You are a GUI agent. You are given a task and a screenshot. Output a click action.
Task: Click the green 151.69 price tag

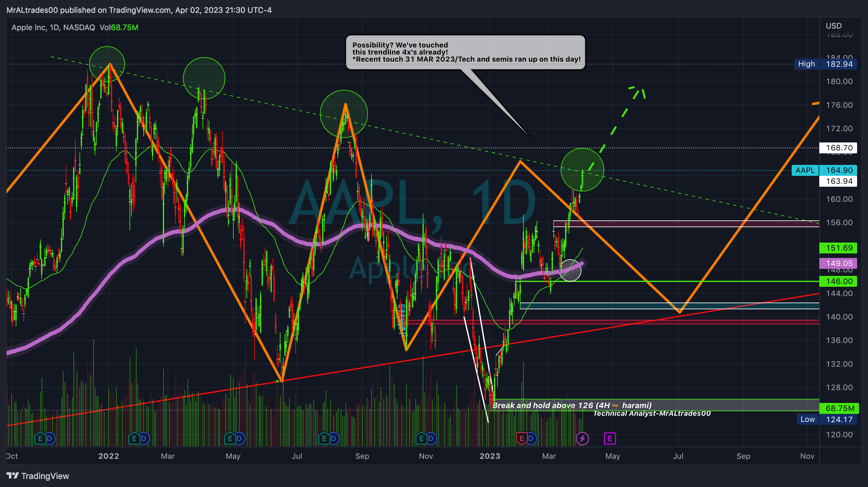point(838,248)
